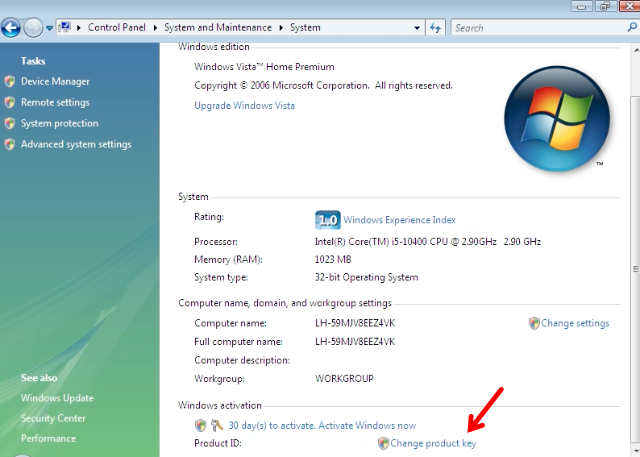Click the computer icon in address bar
The image size is (640, 457).
64,27
